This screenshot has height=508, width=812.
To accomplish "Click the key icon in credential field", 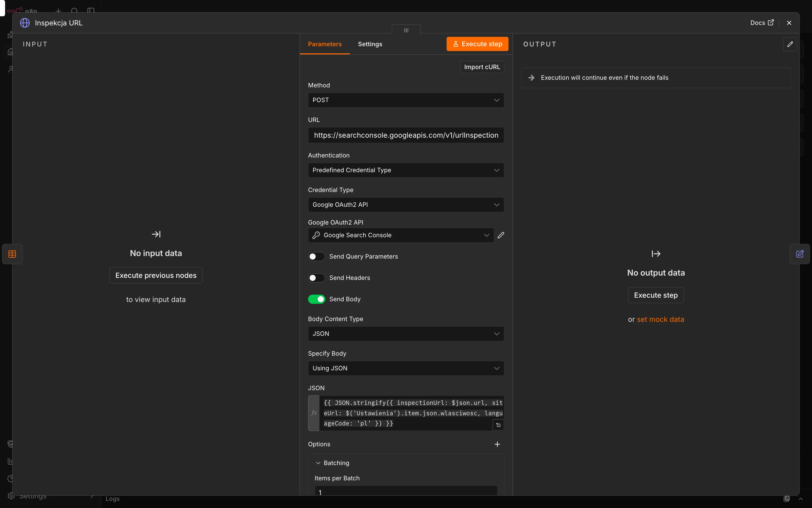I will pyautogui.click(x=316, y=235).
